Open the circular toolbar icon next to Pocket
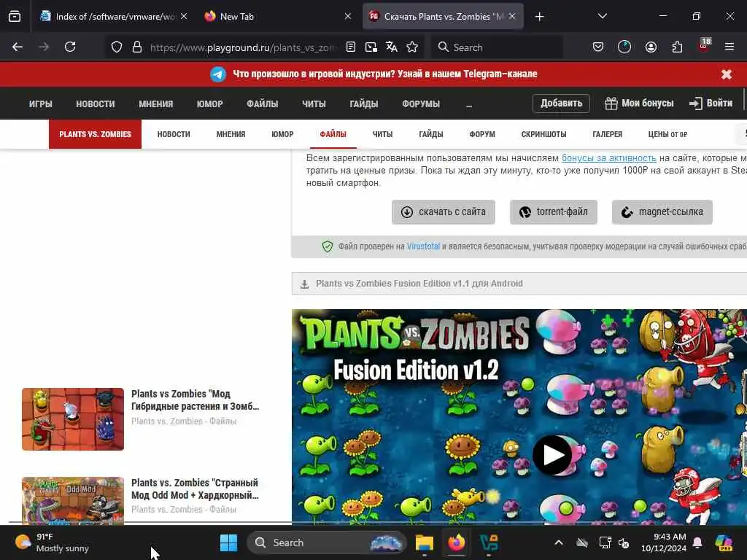This screenshot has height=560, width=747. click(624, 47)
